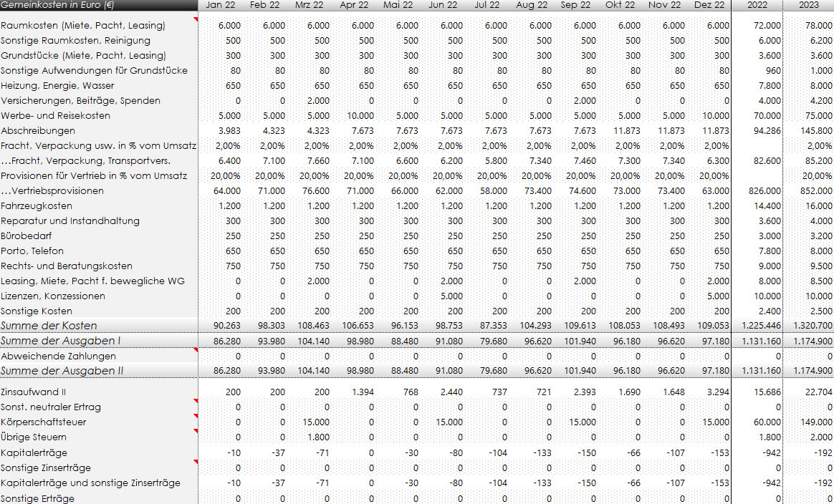The width and height of the screenshot is (834, 504).
Task: Click comment indicator on Abweichende Zahlungen row
Action: coord(195,350)
